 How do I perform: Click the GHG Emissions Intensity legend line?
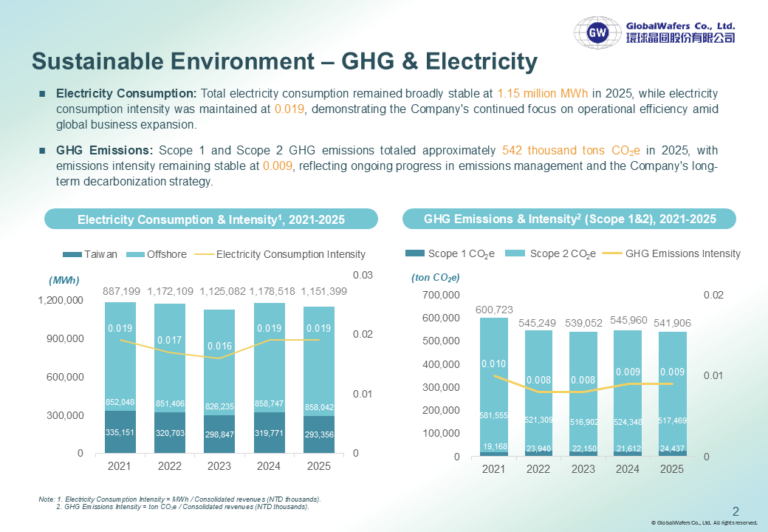[x=612, y=253]
